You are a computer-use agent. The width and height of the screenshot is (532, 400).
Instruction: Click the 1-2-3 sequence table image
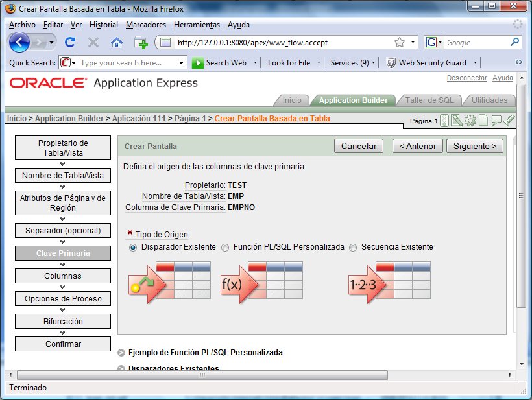point(389,282)
